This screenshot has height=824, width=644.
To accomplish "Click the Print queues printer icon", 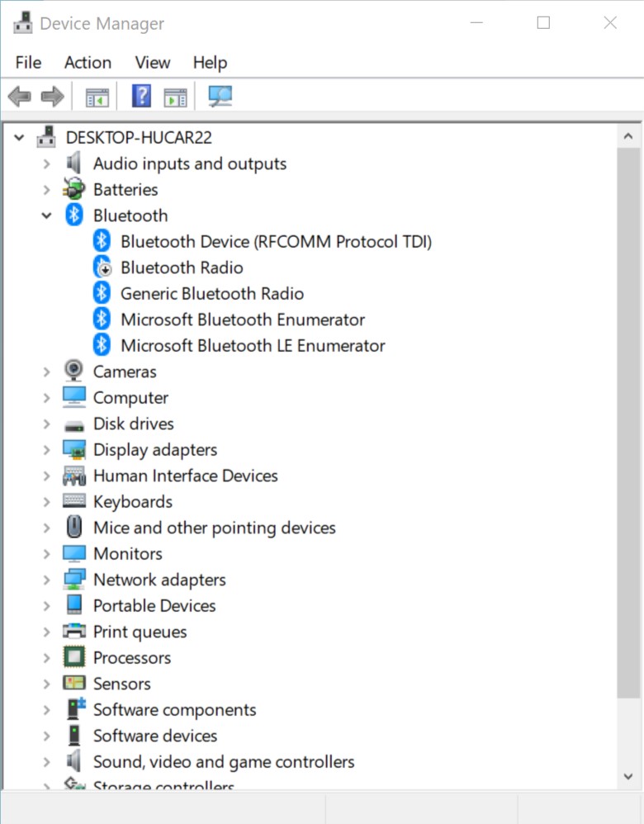I will coord(74,631).
